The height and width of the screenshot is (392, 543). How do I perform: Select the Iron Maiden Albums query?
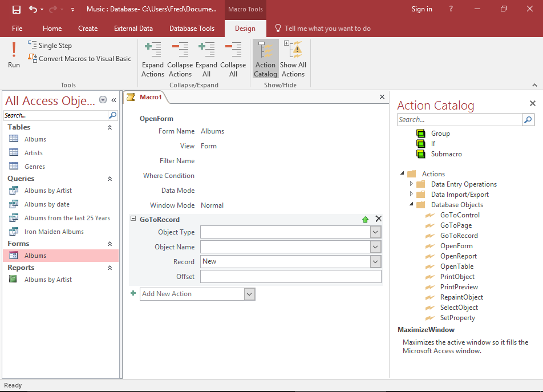54,232
